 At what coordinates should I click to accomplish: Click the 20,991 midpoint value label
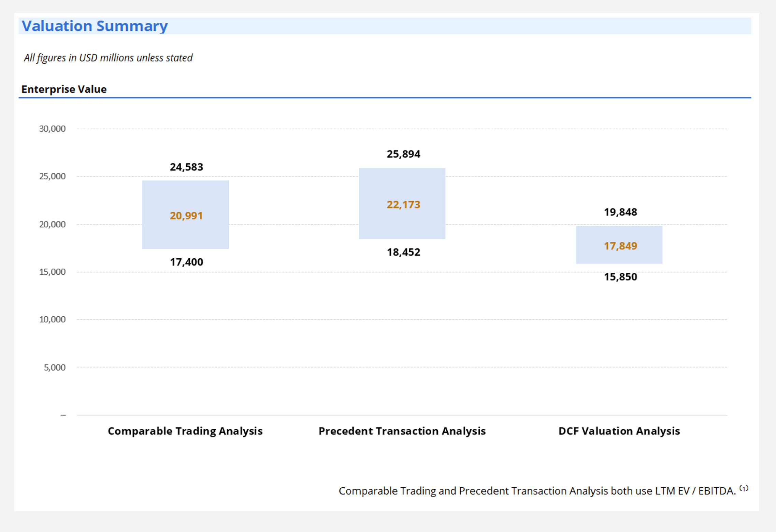[186, 216]
